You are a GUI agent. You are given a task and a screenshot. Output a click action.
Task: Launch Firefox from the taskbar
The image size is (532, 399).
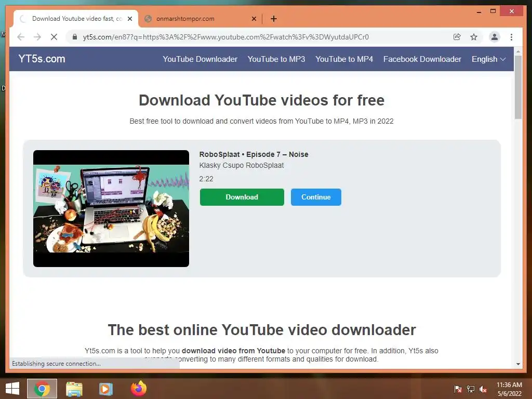(x=138, y=388)
